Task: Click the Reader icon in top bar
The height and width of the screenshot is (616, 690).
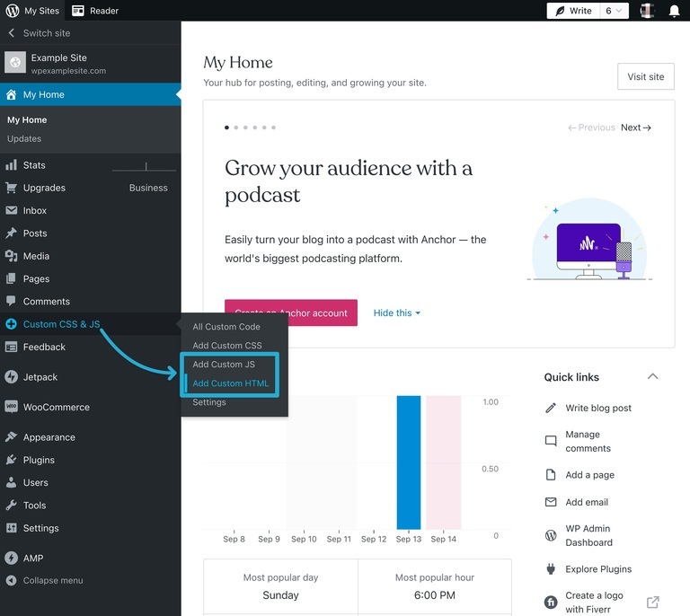Action: pos(78,11)
